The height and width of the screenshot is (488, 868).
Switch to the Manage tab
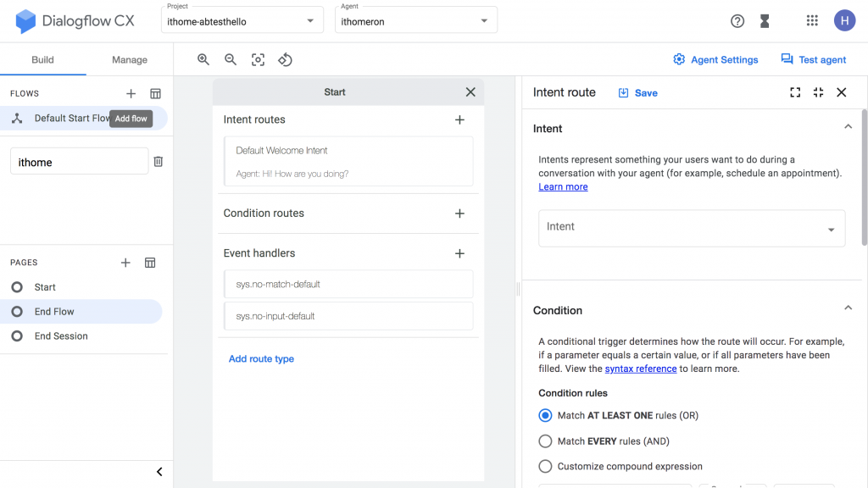point(130,60)
